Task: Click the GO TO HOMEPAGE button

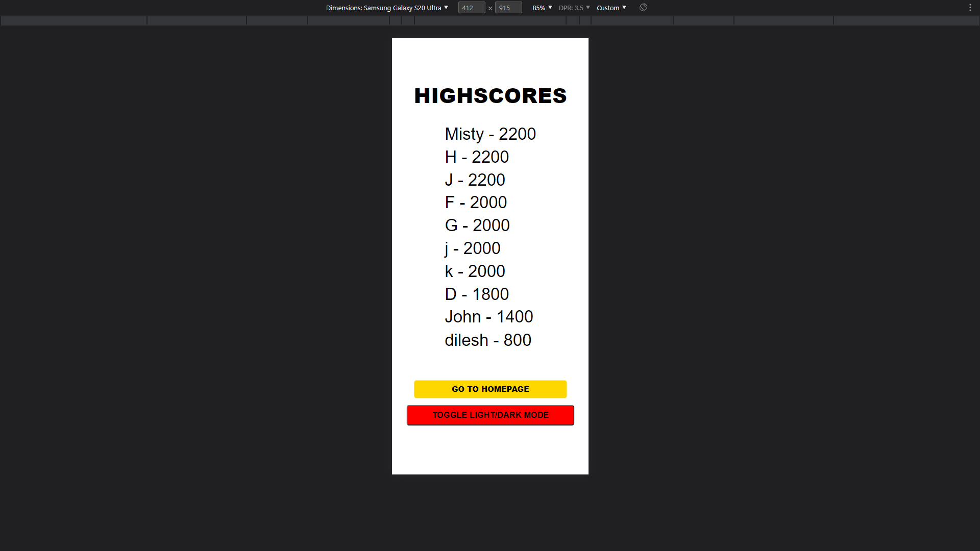Action: click(490, 389)
